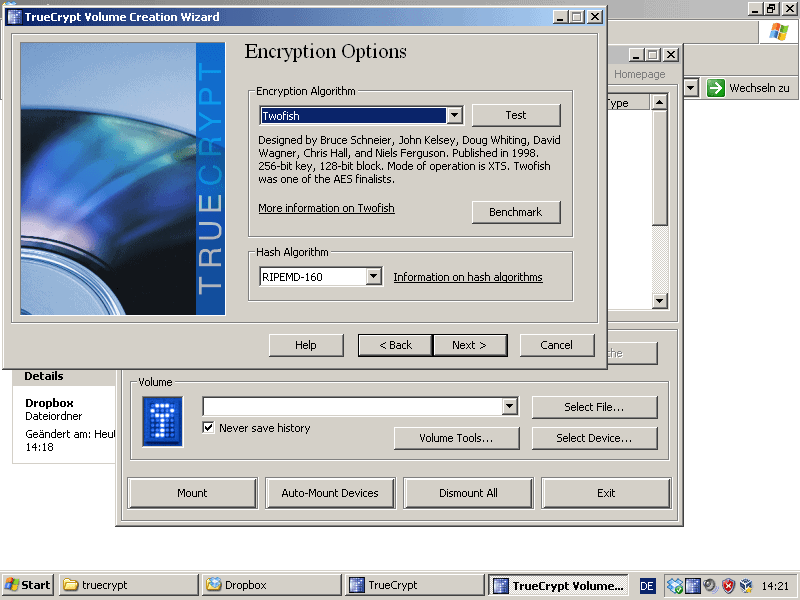Screen dimensions: 800x600
Task: Open the Information on hash algorithms link
Action: (468, 277)
